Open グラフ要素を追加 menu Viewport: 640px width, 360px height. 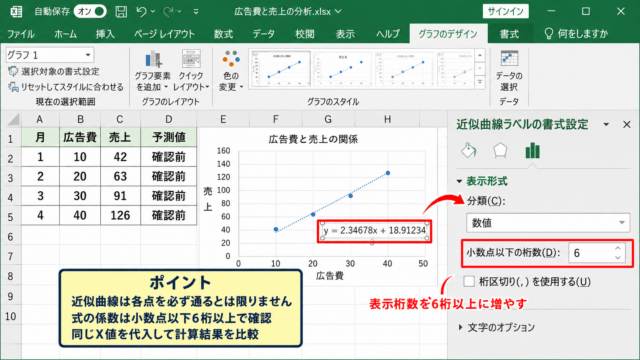click(153, 71)
